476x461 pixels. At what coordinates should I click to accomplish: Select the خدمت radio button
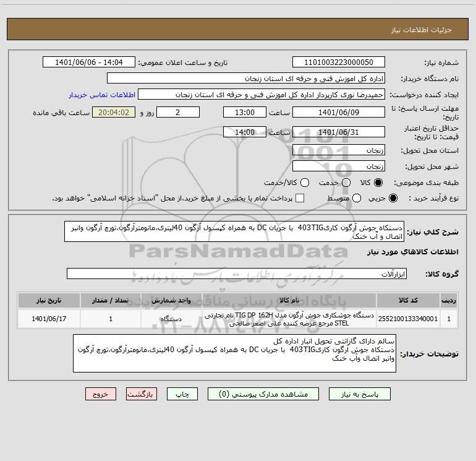click(346, 183)
